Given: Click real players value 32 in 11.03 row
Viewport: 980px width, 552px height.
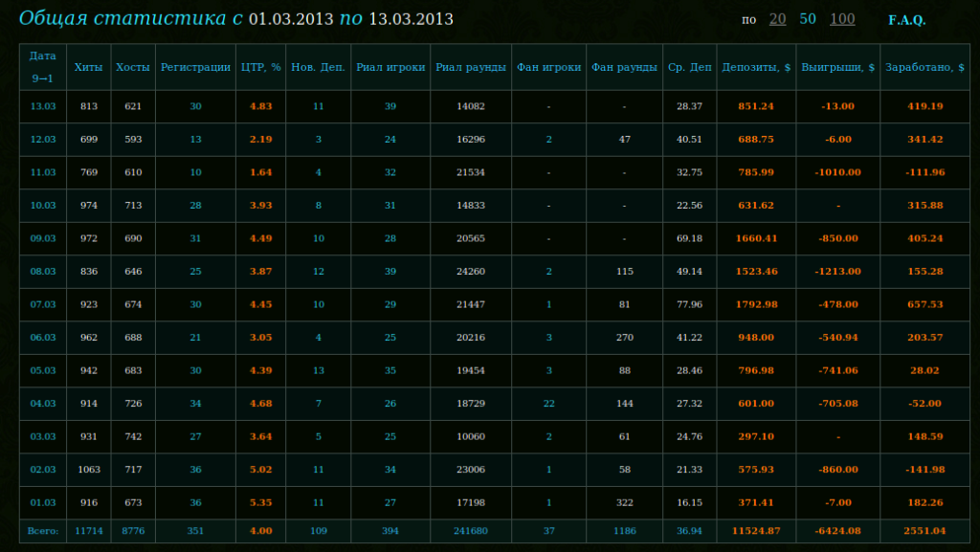Looking at the screenshot, I should [x=390, y=172].
